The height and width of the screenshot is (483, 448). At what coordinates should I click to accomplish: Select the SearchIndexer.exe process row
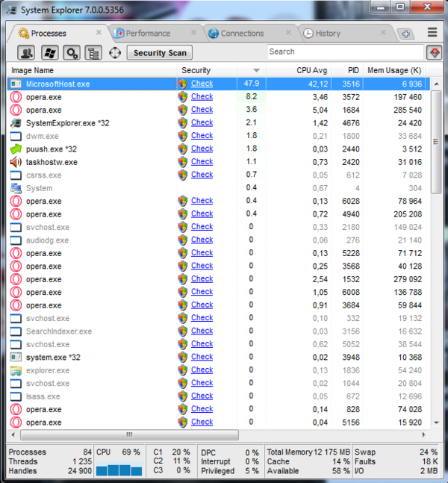point(219,331)
